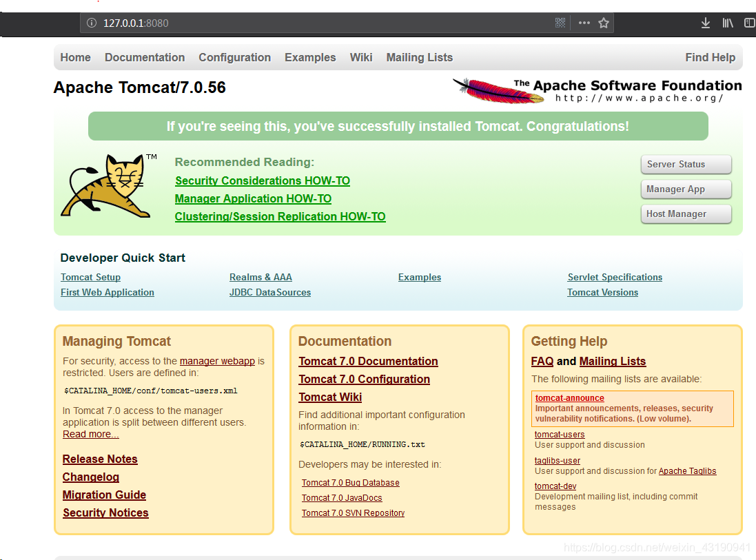Toggle the sidebar icon in the toolbar

pos(750,23)
